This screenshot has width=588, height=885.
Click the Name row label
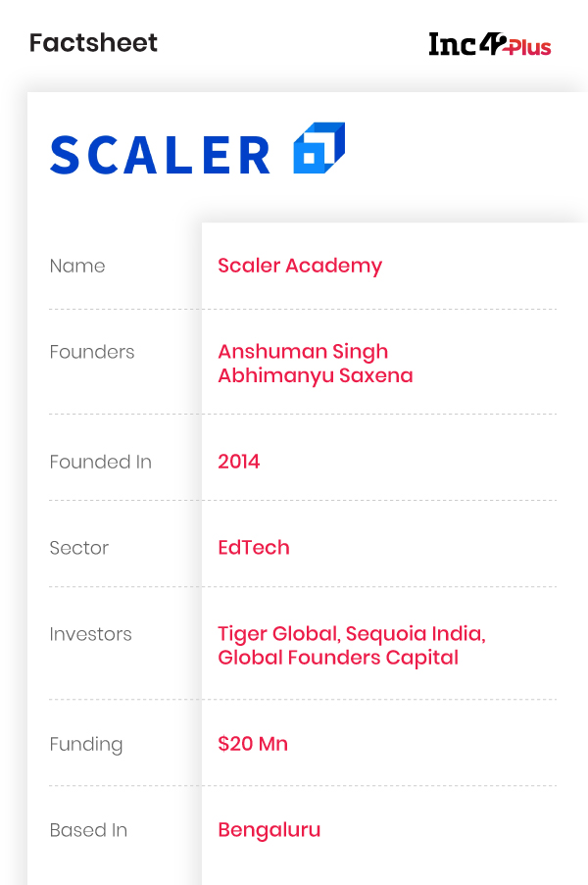pos(77,266)
